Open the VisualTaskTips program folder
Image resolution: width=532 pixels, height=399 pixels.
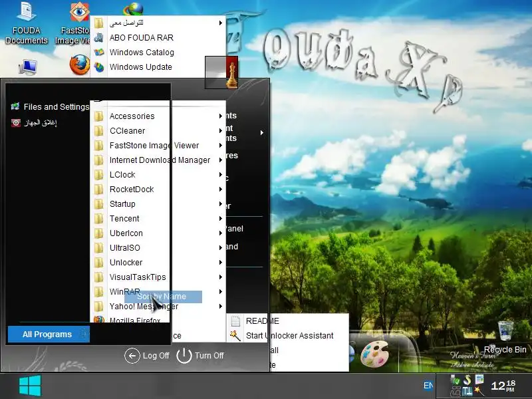(158, 277)
